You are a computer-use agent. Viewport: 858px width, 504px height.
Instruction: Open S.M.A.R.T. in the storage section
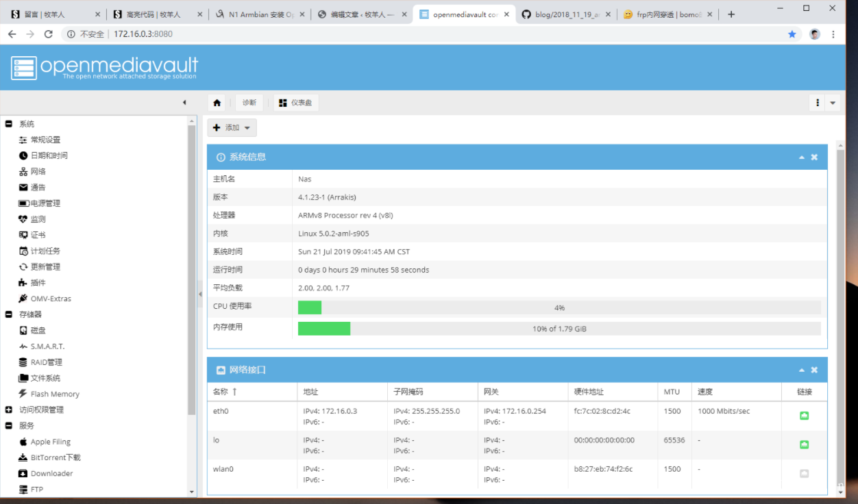tap(47, 346)
